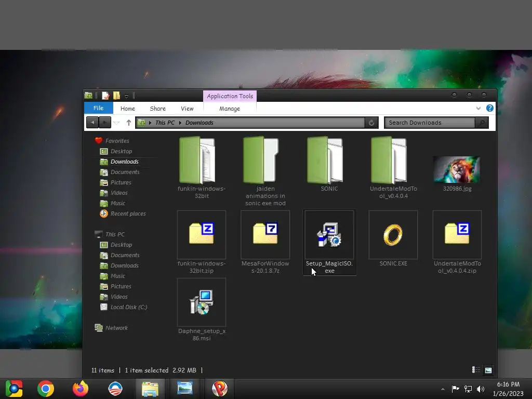Select This PC in navigation pane
The width and height of the screenshot is (532, 399).
click(x=115, y=234)
